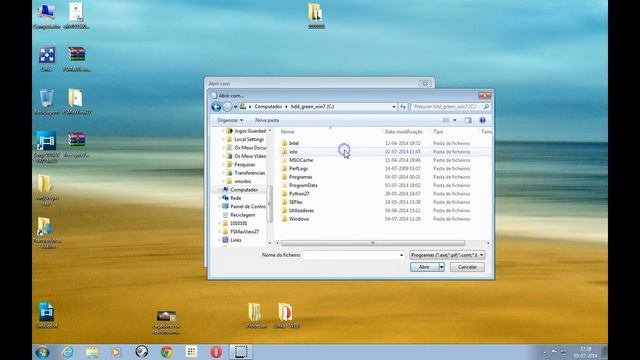Click the Back arrow in Abrir com dialog
The height and width of the screenshot is (360, 640).
point(216,107)
